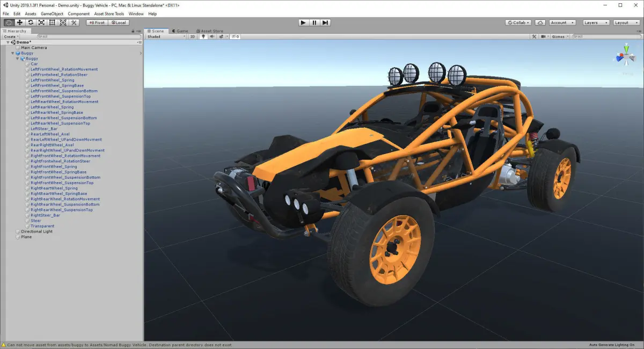Viewport: 644px width, 349px height.
Task: Toggle Pivot/Center handle position
Action: [97, 23]
